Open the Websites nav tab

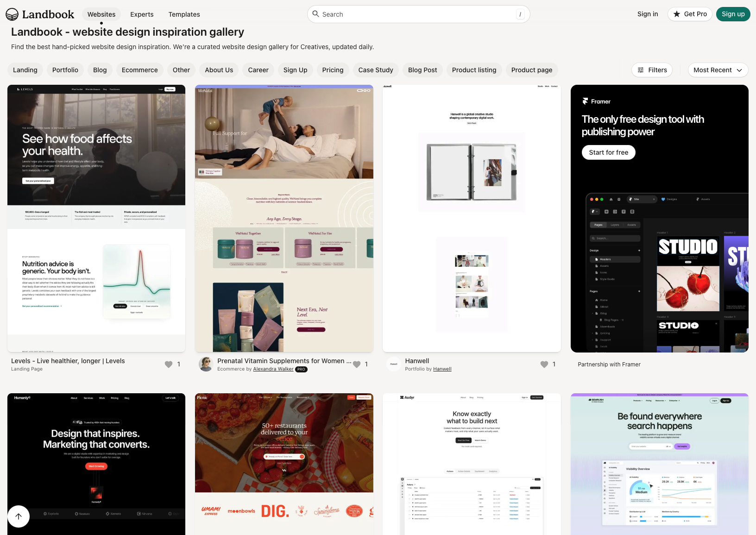(x=101, y=14)
